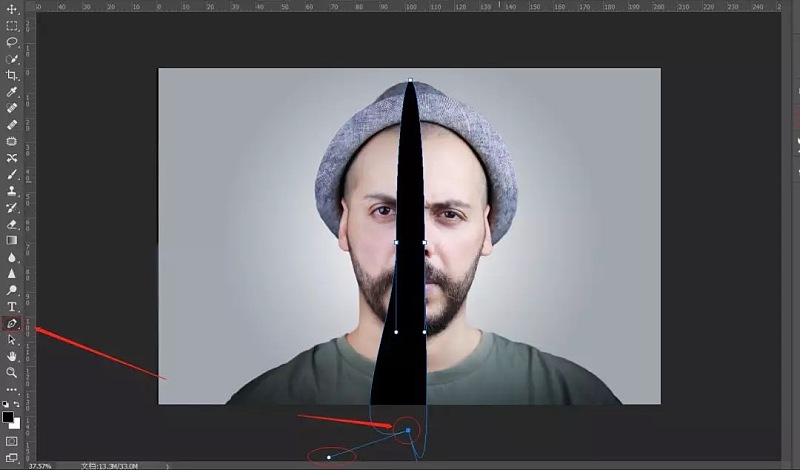Select the Clone Stamp tool
Image resolution: width=800 pixels, height=470 pixels.
pyautogui.click(x=11, y=191)
